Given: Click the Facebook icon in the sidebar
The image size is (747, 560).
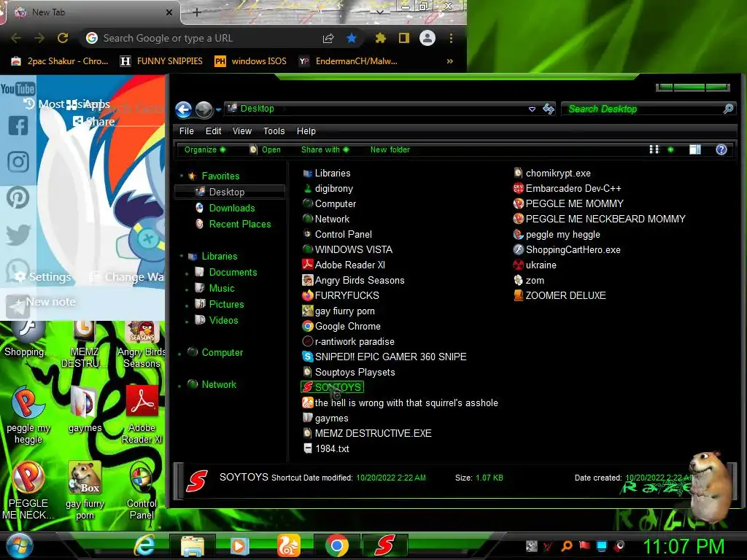Looking at the screenshot, I should pos(18,125).
